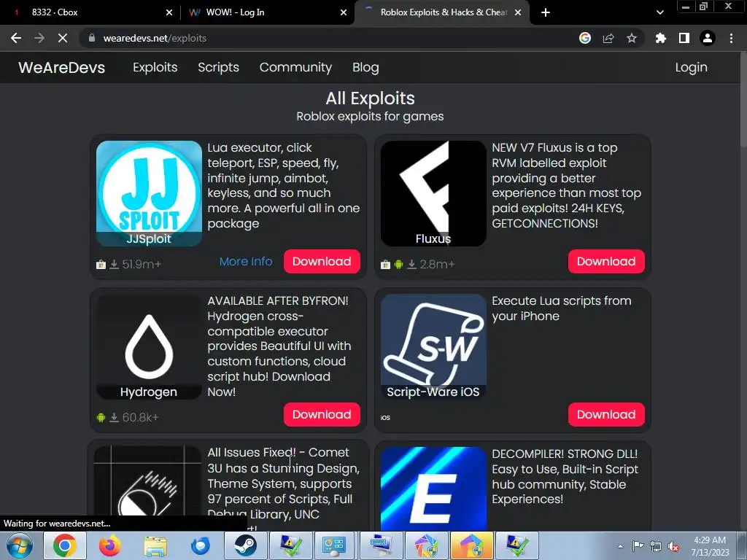The image size is (747, 560).
Task: Click the address bar URL
Action: click(155, 38)
